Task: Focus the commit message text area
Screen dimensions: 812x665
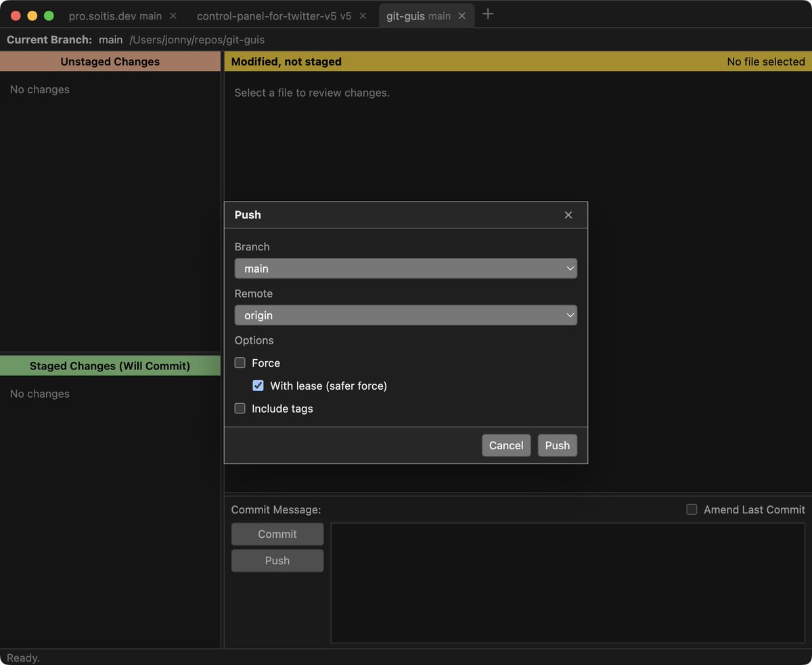Action: click(x=568, y=582)
